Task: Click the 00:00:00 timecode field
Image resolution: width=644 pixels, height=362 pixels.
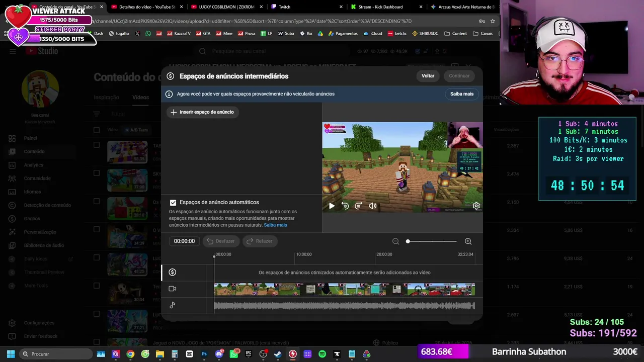Action: pyautogui.click(x=184, y=241)
